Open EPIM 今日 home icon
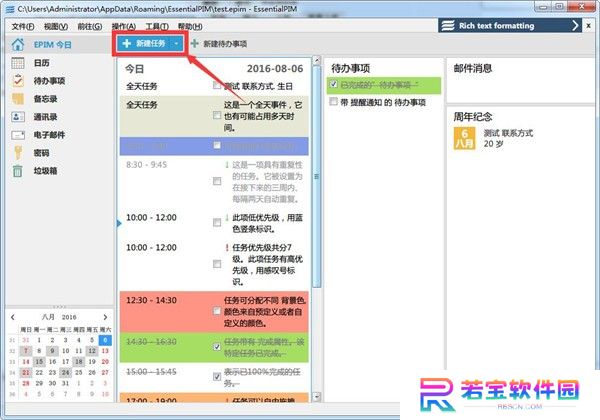Viewport: 600px width, 420px height. (18, 45)
